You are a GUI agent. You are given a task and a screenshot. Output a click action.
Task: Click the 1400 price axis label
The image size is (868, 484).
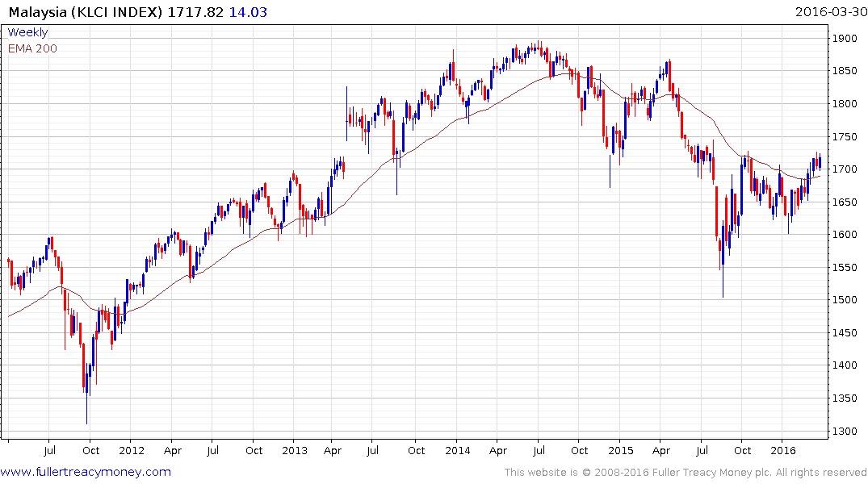tap(845, 365)
